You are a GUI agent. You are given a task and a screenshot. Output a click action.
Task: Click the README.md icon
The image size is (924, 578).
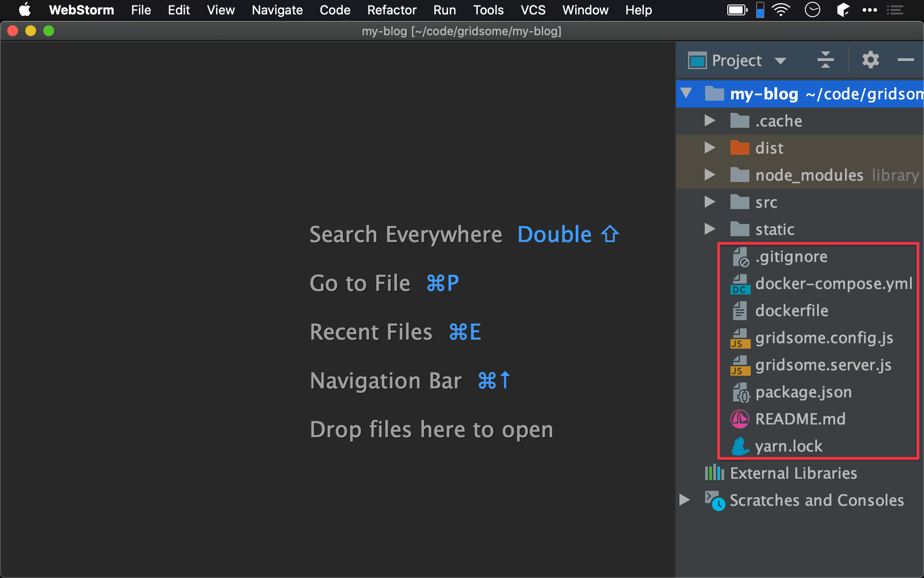coord(740,419)
